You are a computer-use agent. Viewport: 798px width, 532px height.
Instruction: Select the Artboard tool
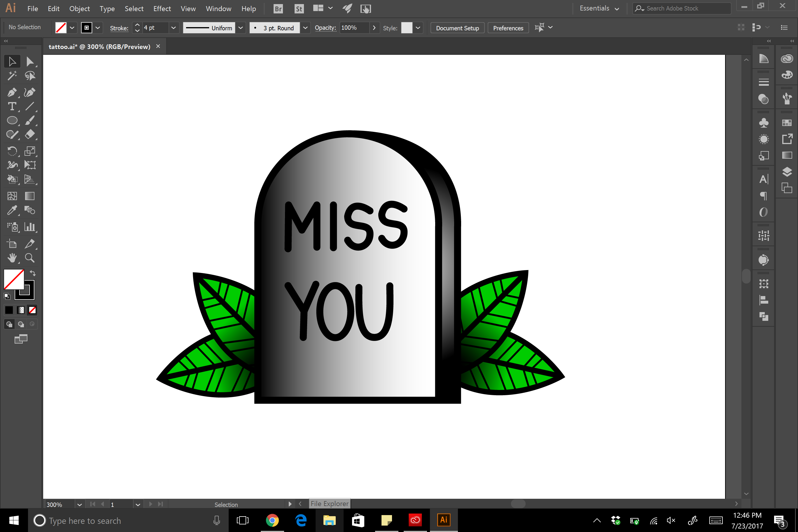point(12,244)
